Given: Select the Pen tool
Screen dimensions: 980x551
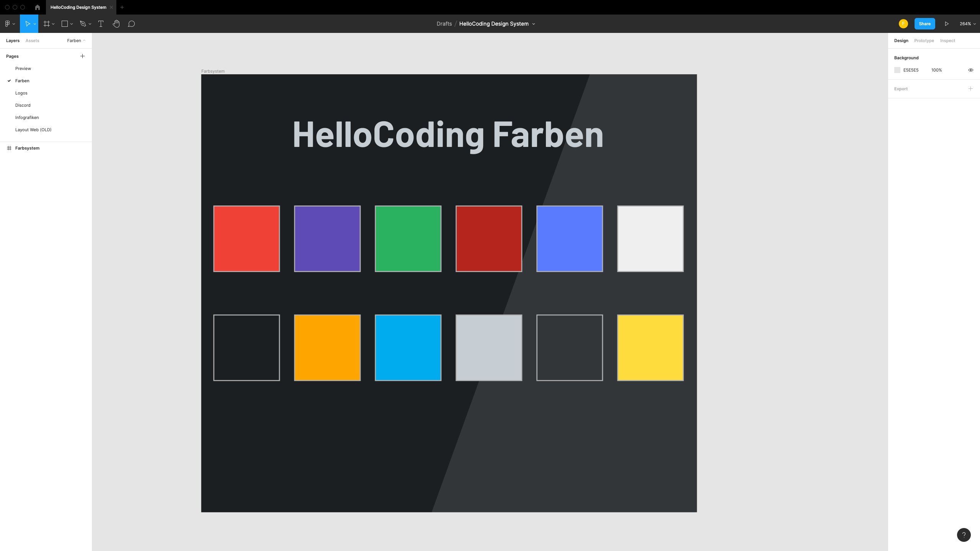Looking at the screenshot, I should pos(83,23).
